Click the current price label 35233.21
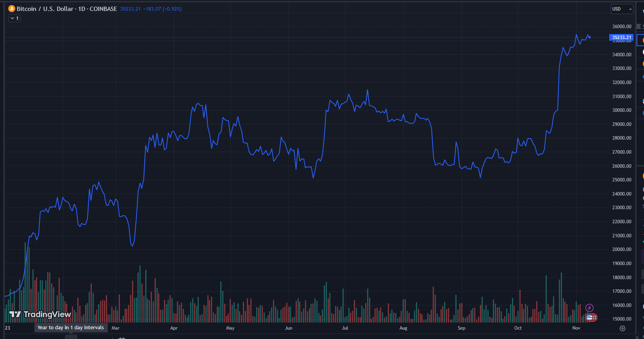The height and width of the screenshot is (339, 644). pyautogui.click(x=621, y=38)
